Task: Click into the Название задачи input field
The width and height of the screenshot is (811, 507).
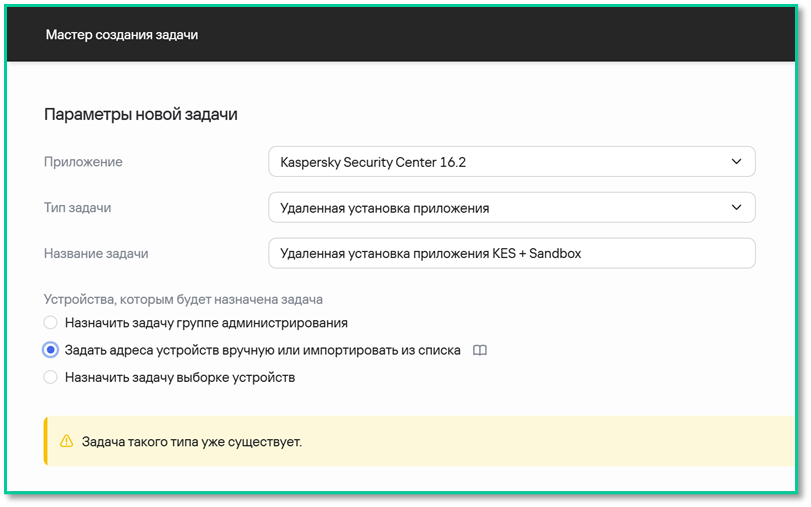Action: [x=512, y=253]
